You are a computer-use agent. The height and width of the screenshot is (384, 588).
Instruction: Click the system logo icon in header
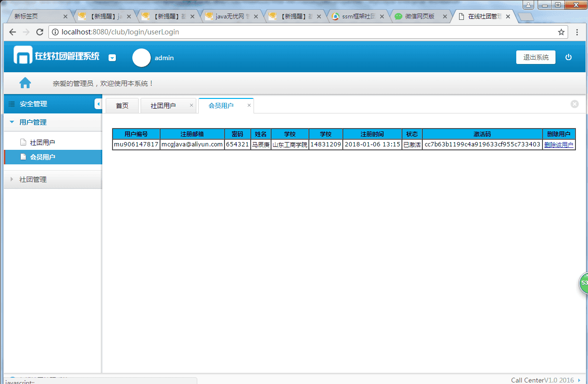[22, 55]
